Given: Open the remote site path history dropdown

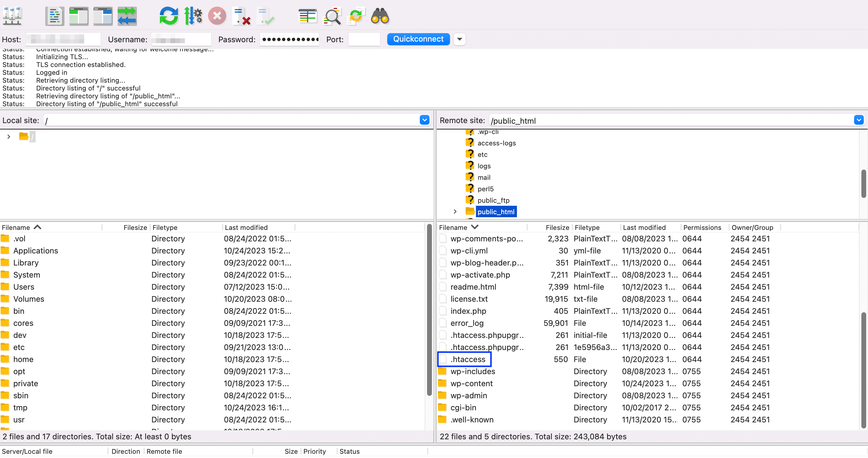Looking at the screenshot, I should pyautogui.click(x=859, y=120).
